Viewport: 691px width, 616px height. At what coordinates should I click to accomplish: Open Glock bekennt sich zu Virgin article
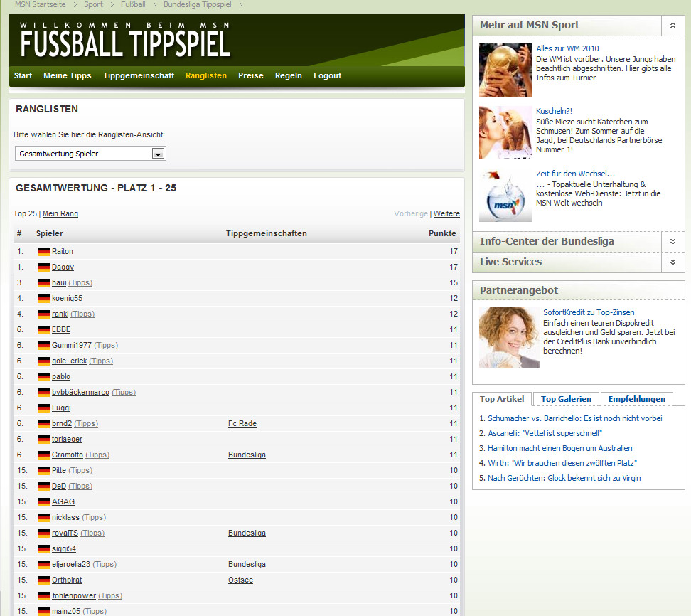click(x=564, y=478)
